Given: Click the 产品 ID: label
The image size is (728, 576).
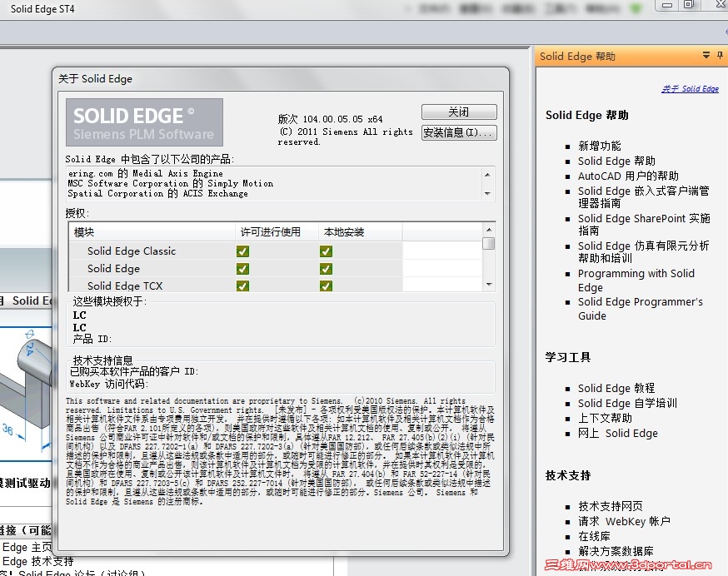Looking at the screenshot, I should click(92, 340).
